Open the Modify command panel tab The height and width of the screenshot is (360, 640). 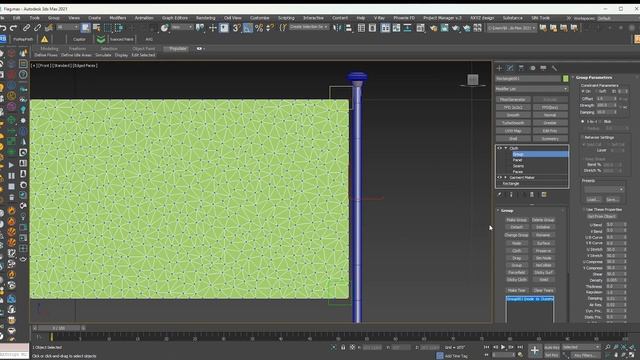(510, 68)
